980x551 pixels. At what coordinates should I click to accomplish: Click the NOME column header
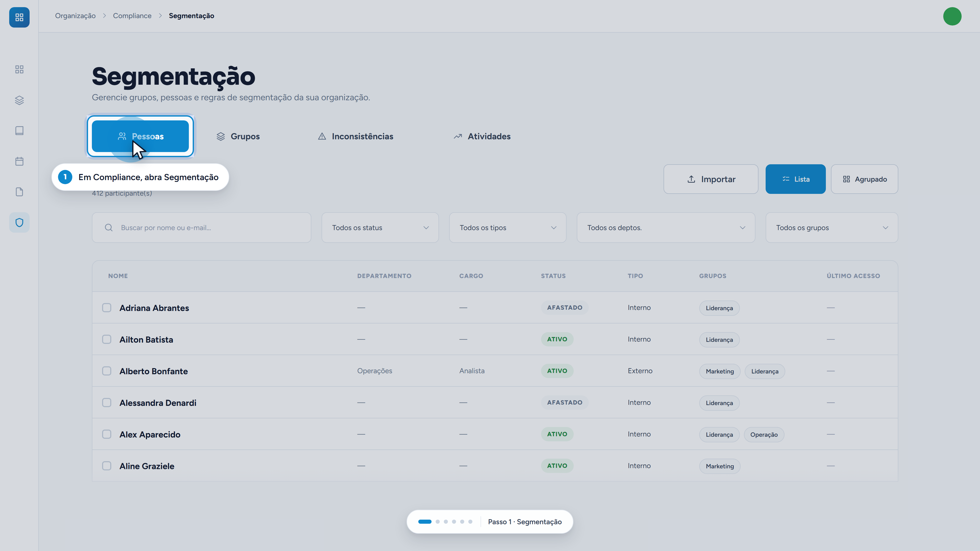[118, 276]
